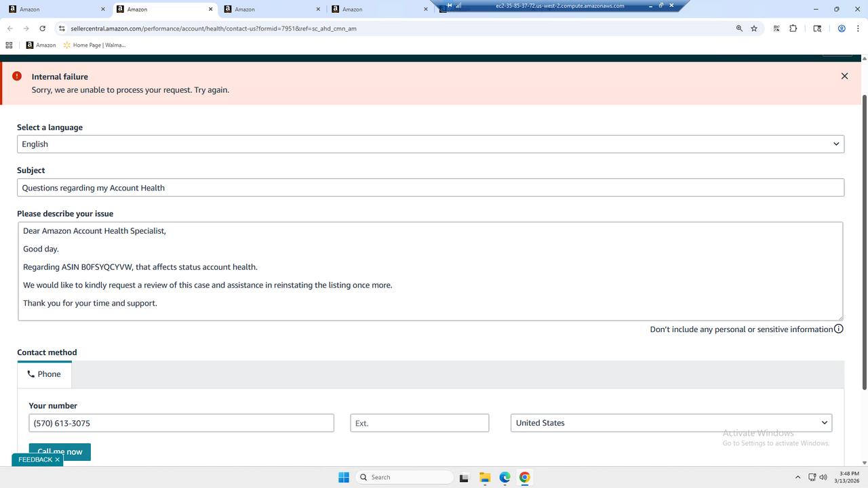Screen dimensions: 868x488
Task: Open the browser zoom magnifier icon
Action: tap(739, 28)
